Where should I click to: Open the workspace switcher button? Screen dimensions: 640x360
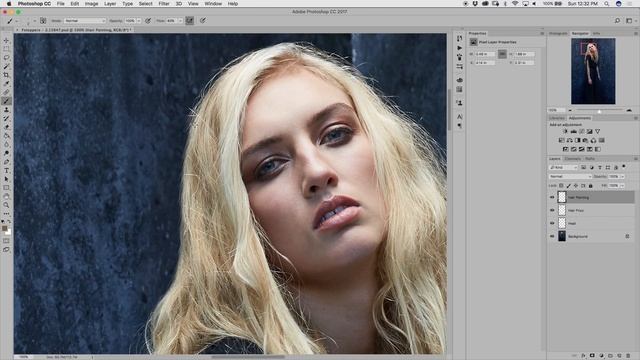[629, 20]
